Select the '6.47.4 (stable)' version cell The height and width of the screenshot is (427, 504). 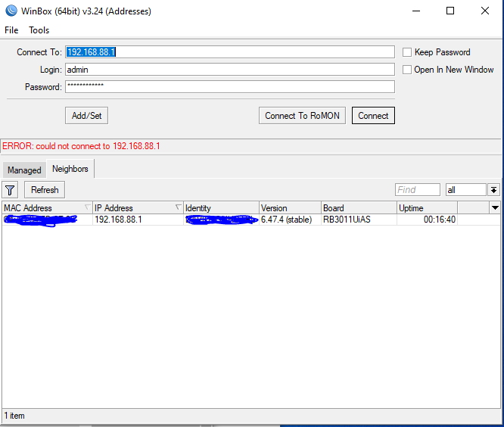tap(290, 220)
